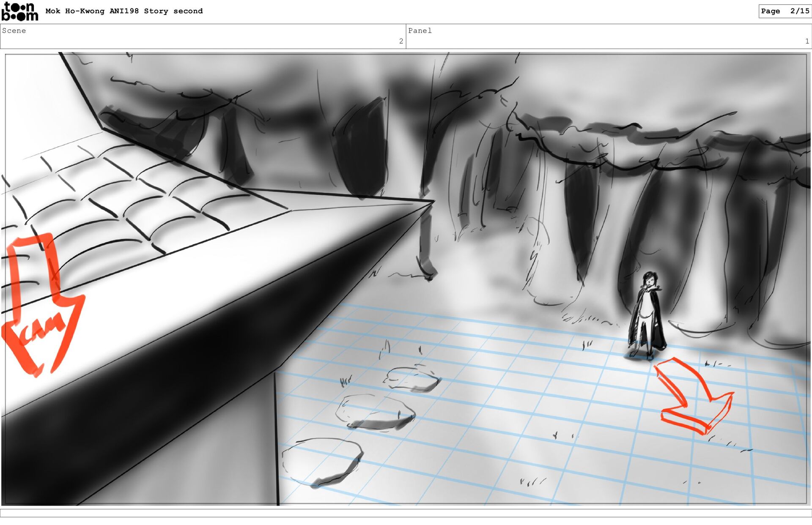Click the storyboard title text

coord(124,11)
